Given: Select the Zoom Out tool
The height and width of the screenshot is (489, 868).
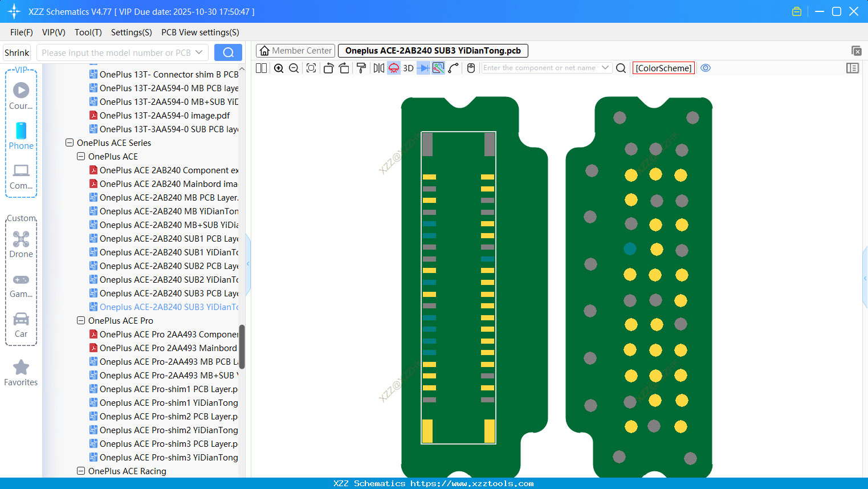Looking at the screenshot, I should (x=293, y=68).
